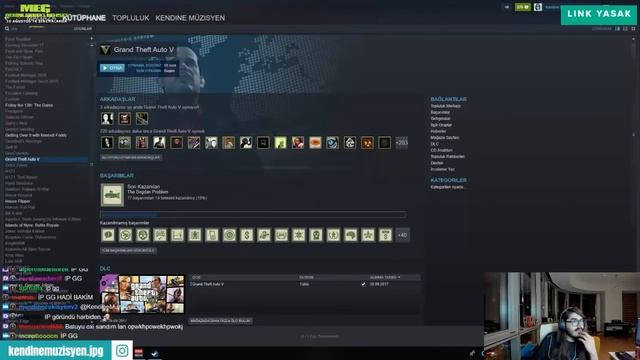Open the Mağaza Sayfası link
This screenshot has height=360, width=640.
(x=444, y=138)
